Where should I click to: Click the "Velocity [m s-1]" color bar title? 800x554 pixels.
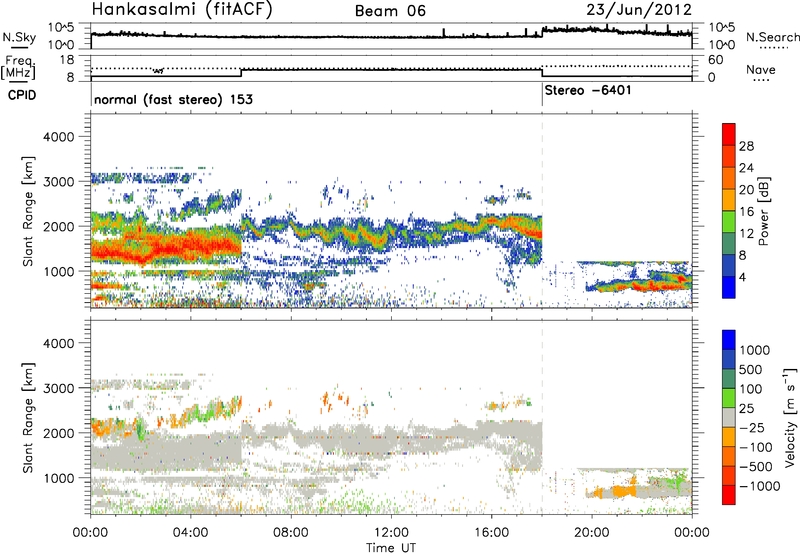pyautogui.click(x=790, y=417)
